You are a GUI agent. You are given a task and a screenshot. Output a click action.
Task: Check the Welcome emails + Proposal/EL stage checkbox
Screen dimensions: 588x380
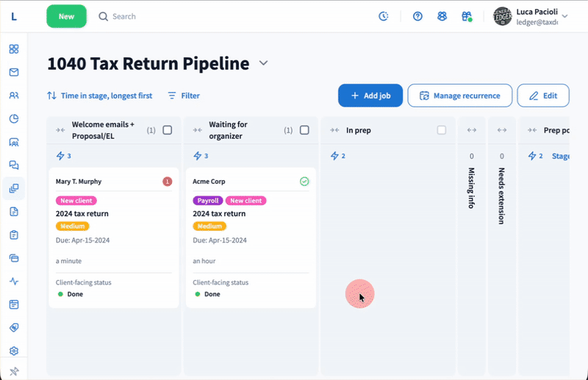(x=168, y=130)
